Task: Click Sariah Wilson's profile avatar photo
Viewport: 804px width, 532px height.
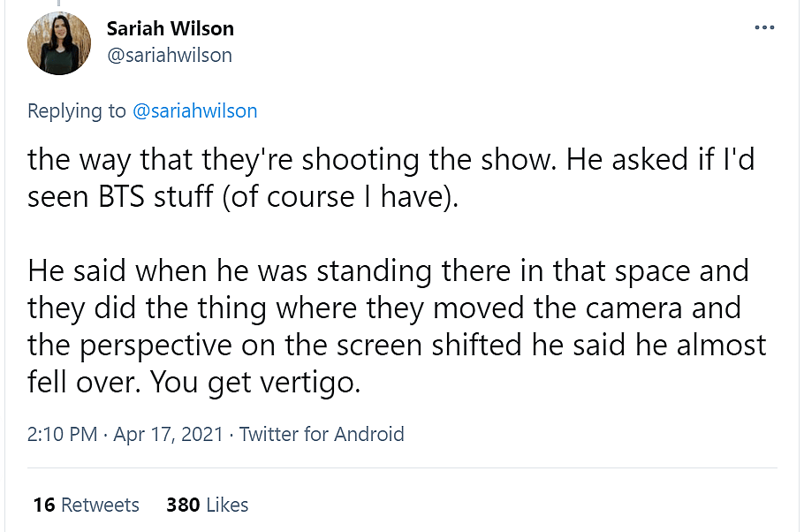Action: coord(60,42)
